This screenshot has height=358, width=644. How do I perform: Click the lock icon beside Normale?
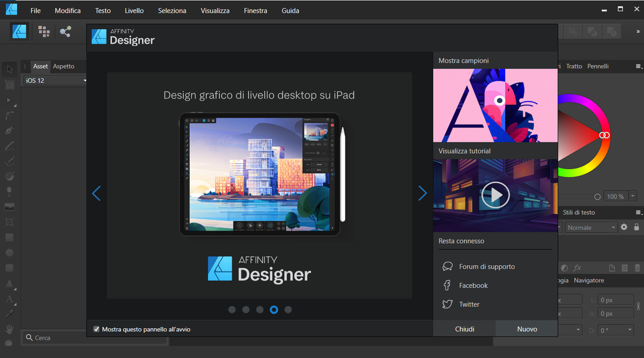coord(636,227)
